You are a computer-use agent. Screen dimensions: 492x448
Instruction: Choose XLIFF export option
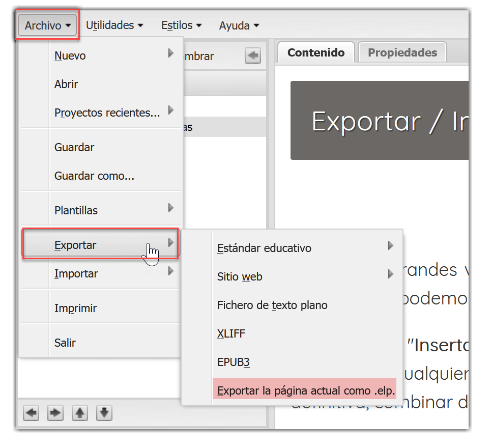[231, 333]
